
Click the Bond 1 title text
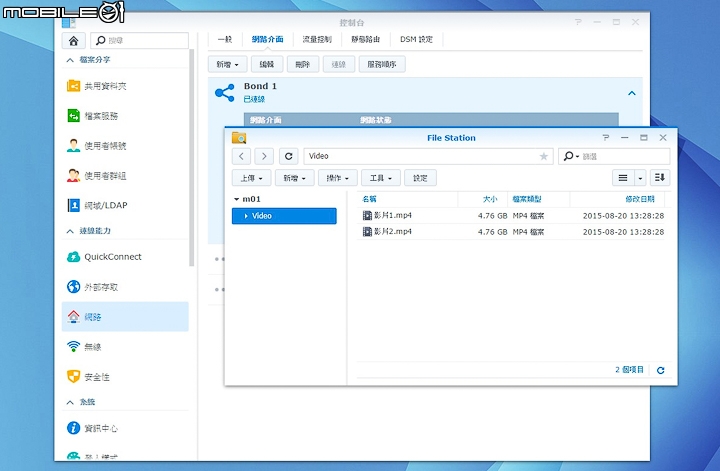pos(260,86)
